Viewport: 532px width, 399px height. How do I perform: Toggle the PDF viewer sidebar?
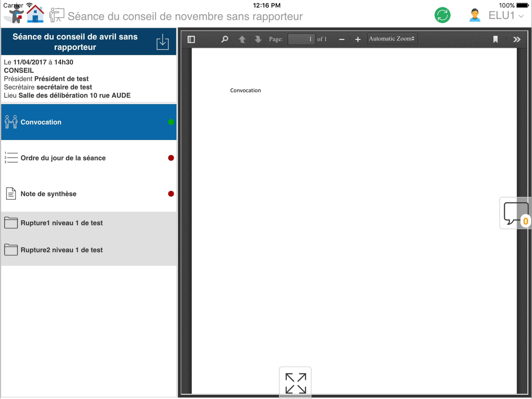191,39
